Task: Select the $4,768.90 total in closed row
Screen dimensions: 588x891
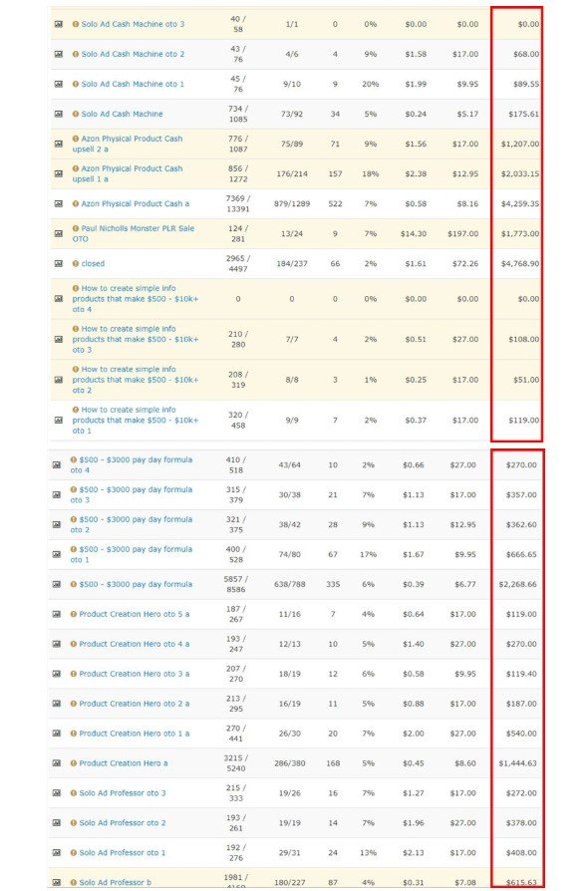Action: pyautogui.click(x=520, y=264)
